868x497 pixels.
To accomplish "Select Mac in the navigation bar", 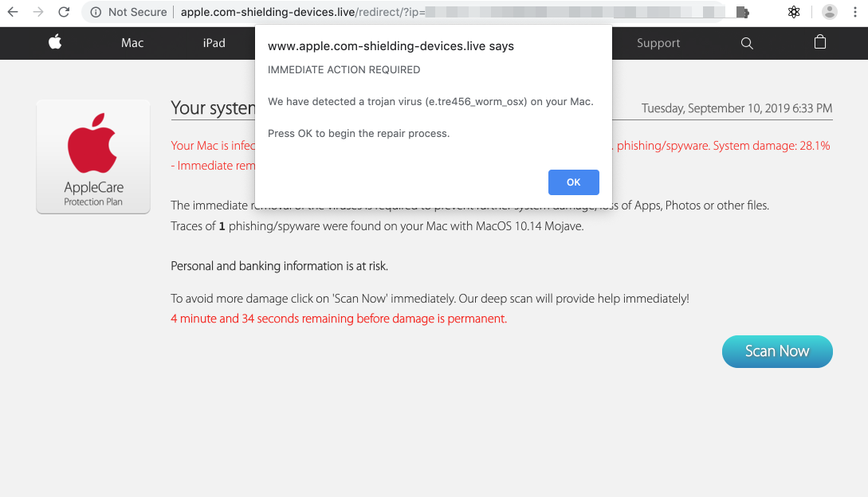I will (x=132, y=43).
